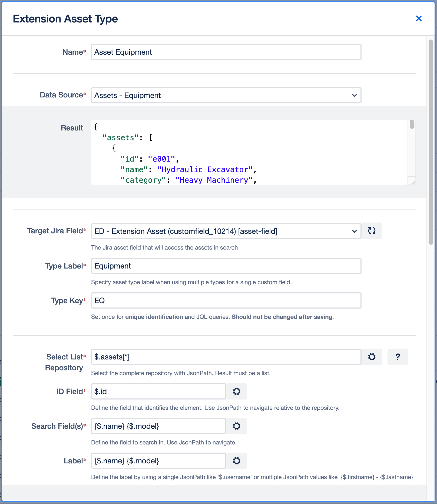The image size is (437, 504).
Task: Focus the Type Label text field
Action: point(226,266)
